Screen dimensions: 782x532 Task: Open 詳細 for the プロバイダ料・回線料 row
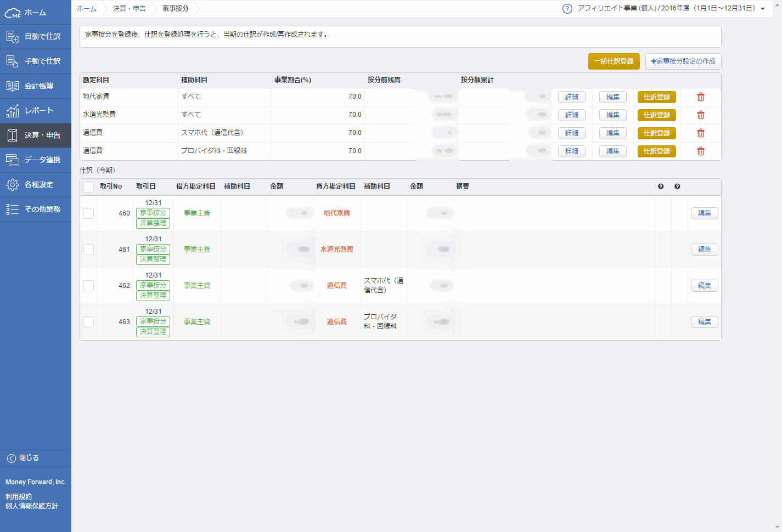(571, 151)
